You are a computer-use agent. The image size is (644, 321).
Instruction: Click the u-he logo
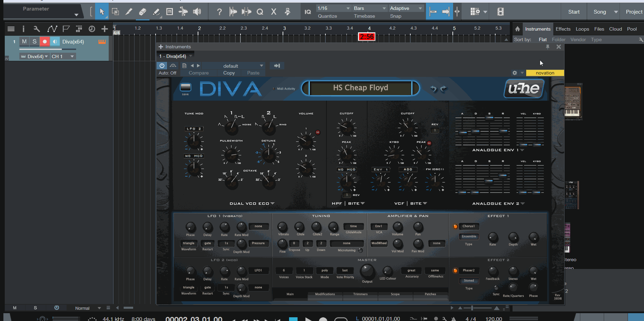click(x=524, y=88)
